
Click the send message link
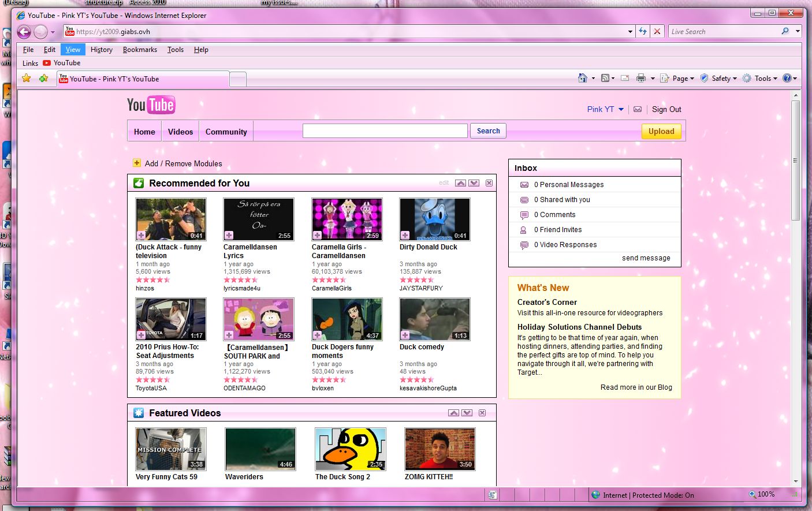646,258
